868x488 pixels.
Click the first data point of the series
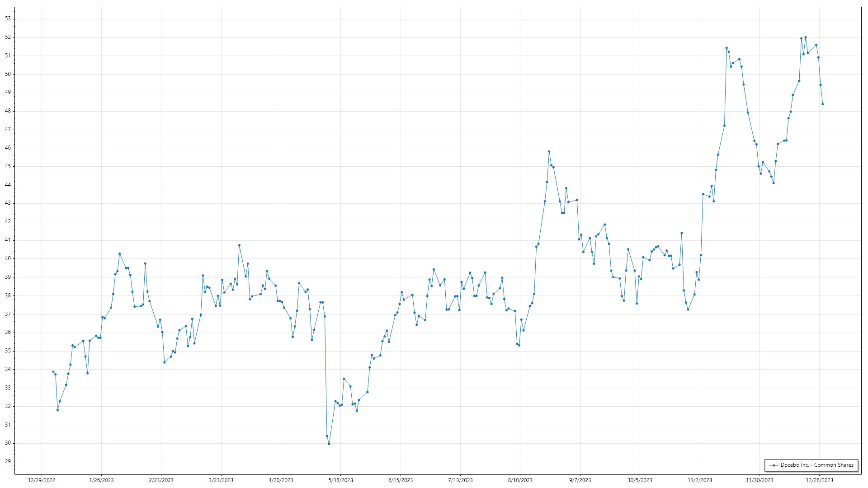[53, 372]
